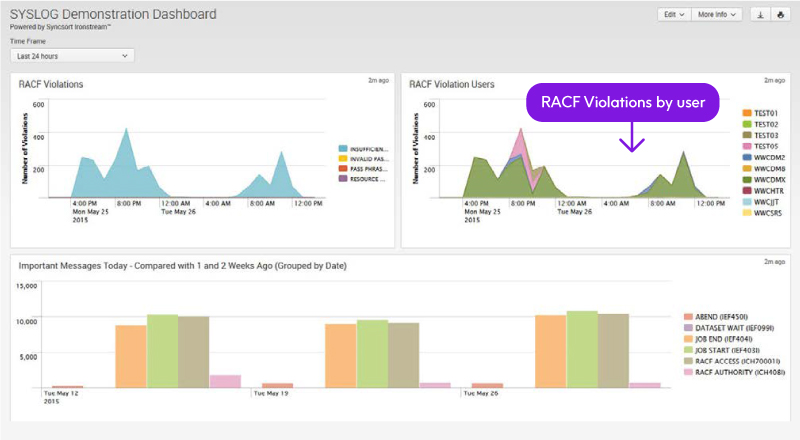Click the pink TEST05 peak in the Violation Users chart
This screenshot has width=800, height=440.
point(520,138)
